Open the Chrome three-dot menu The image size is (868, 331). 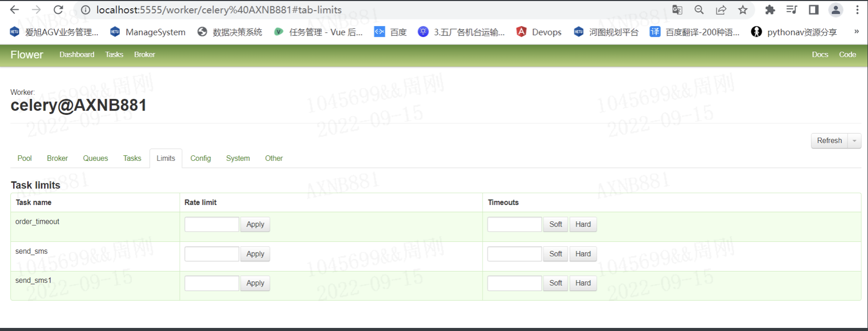tap(857, 10)
